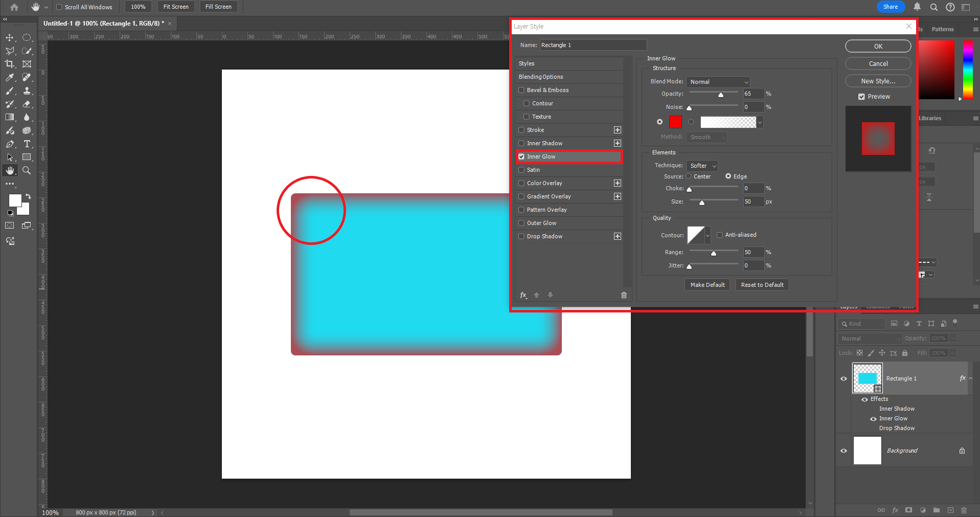Add another Color Overlay instance
The image size is (980, 517).
[x=618, y=183]
